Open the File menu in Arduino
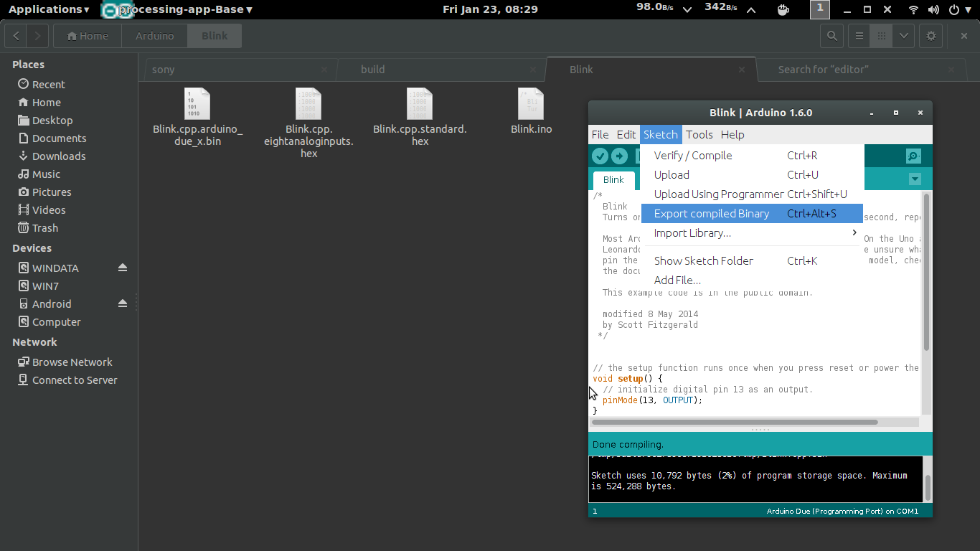The image size is (980, 551). coord(600,134)
